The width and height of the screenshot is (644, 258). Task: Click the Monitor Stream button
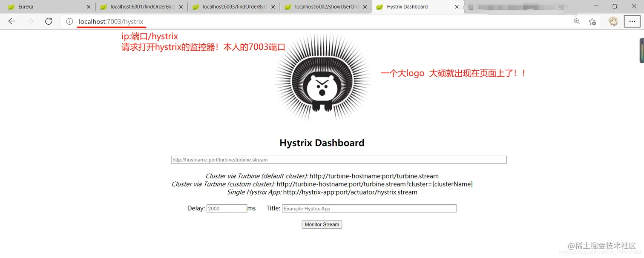click(322, 224)
